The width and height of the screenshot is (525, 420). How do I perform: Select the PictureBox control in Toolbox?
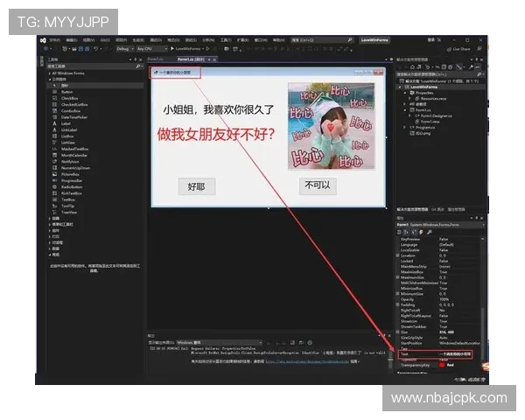tap(70, 174)
